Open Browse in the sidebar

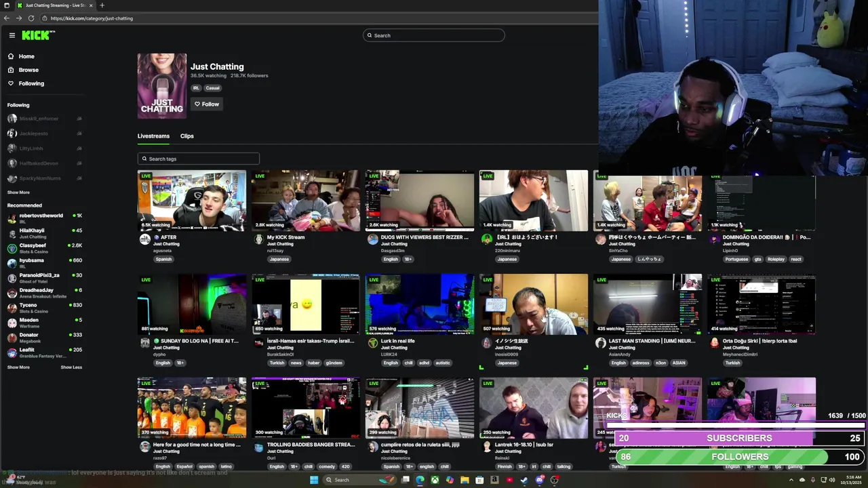pyautogui.click(x=28, y=70)
